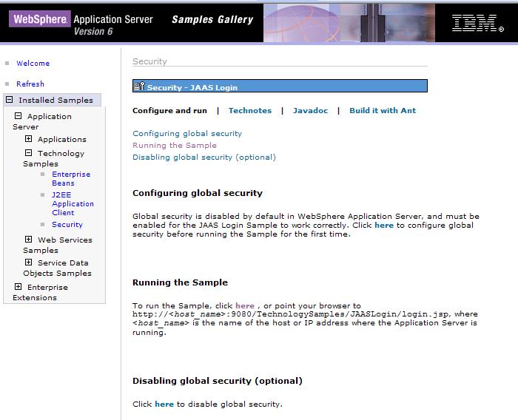The height and width of the screenshot is (420, 518).
Task: Click the Web Services Samples label
Action: 58,245
